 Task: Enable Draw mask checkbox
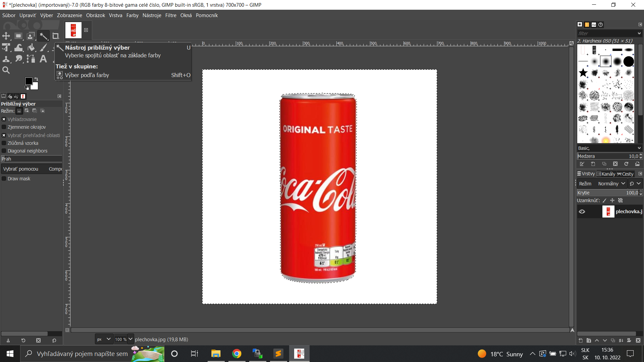click(x=4, y=179)
